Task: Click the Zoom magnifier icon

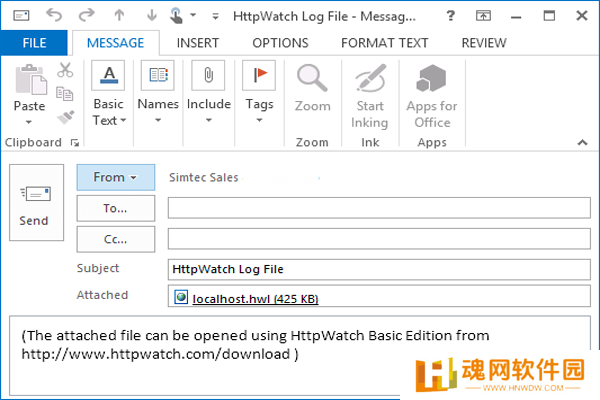Action: tap(312, 78)
